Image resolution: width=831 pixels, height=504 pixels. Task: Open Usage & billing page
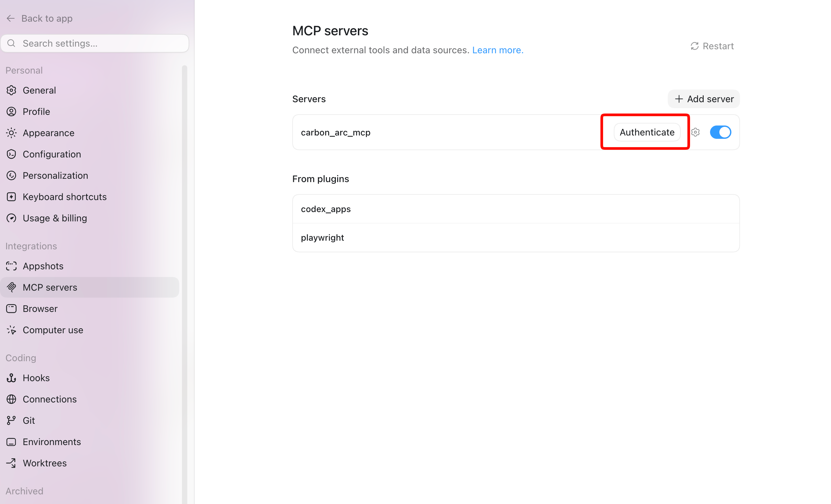[x=89, y=218]
